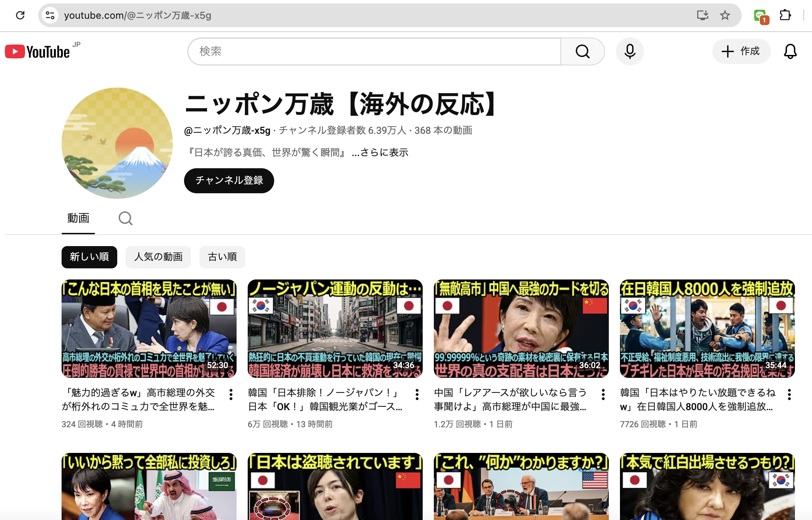Screen dimensions: 812x520
Task: Start voice search with microphone icon
Action: pyautogui.click(x=630, y=52)
